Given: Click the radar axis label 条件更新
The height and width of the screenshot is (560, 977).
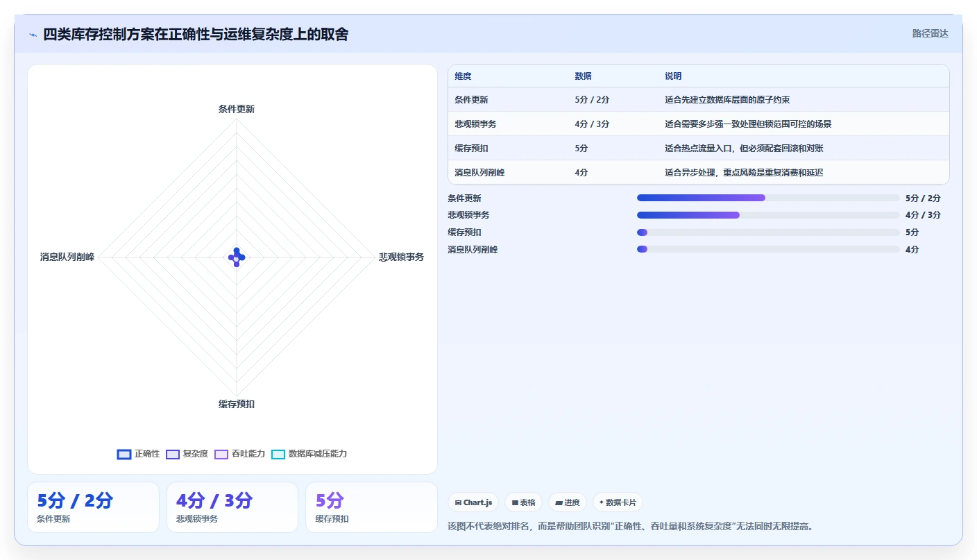Looking at the screenshot, I should click(237, 109).
